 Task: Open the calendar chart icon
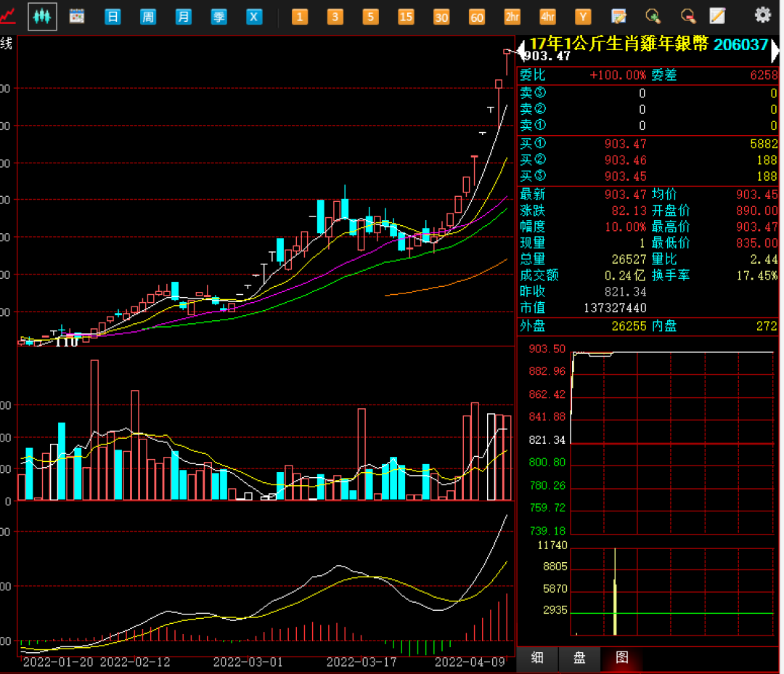coord(77,17)
